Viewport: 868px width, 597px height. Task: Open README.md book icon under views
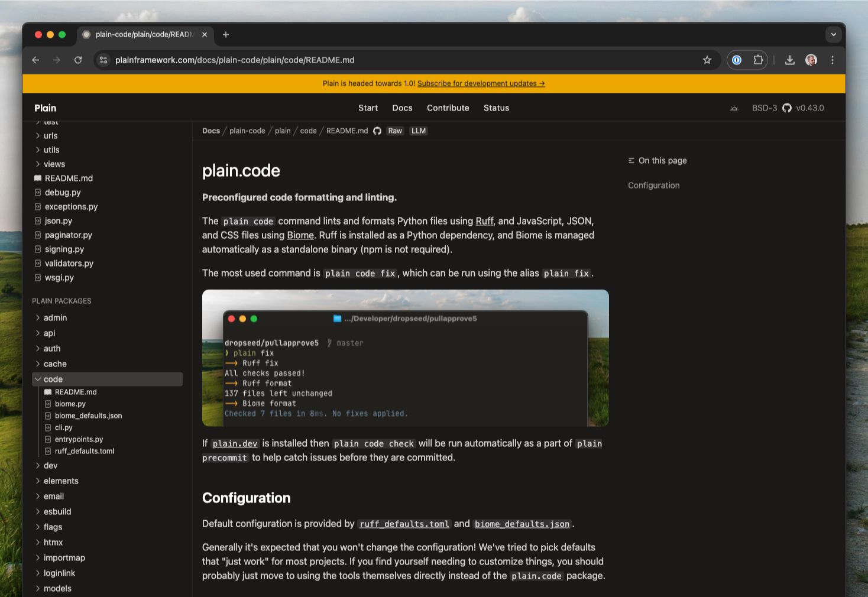[x=38, y=178]
